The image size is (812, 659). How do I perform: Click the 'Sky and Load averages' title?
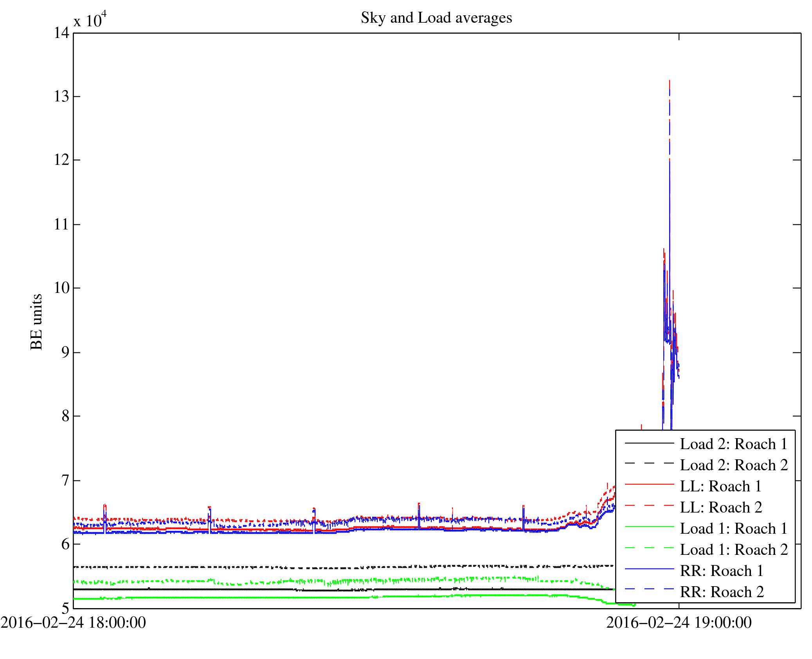point(436,18)
